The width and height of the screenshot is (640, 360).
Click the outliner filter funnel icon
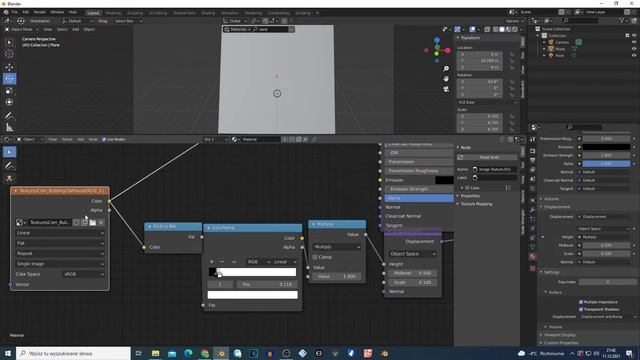point(621,20)
